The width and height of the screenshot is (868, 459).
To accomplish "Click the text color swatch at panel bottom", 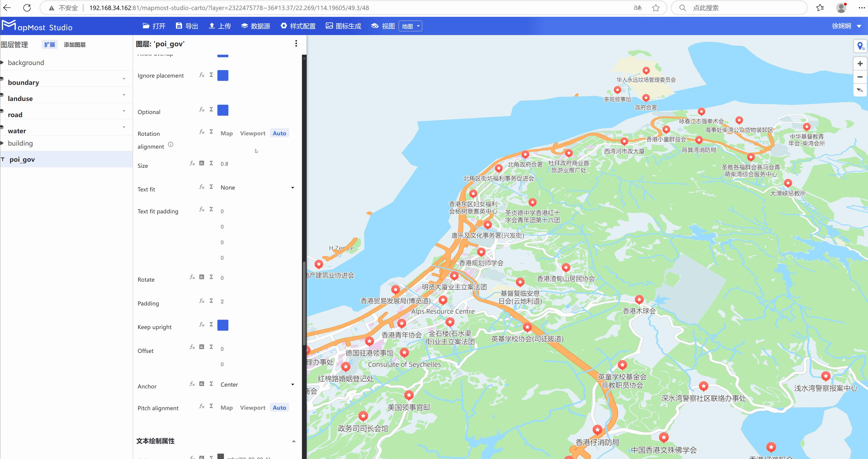I will 221,456.
